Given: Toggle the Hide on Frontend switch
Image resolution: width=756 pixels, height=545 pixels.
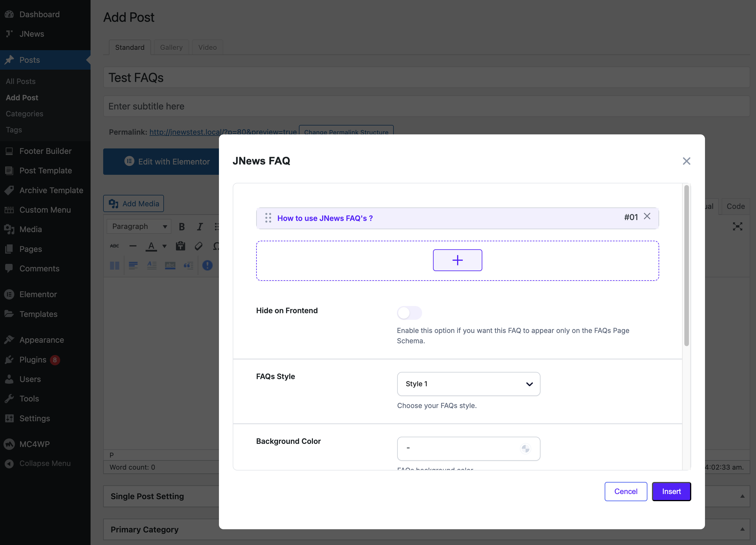Looking at the screenshot, I should point(409,313).
